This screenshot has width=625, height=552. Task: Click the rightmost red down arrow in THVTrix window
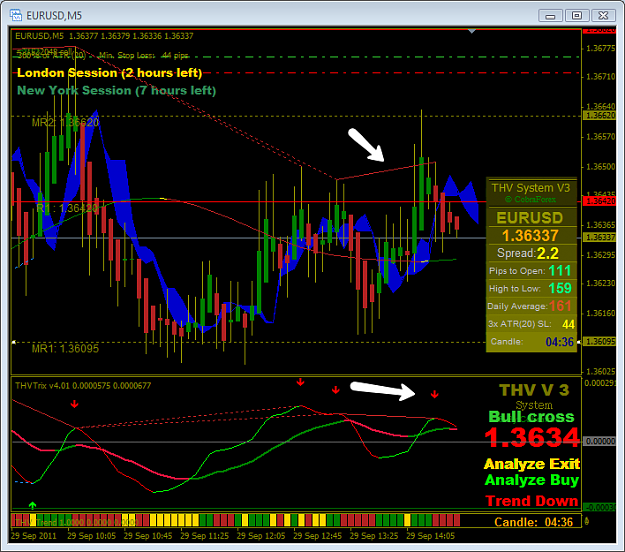[435, 394]
